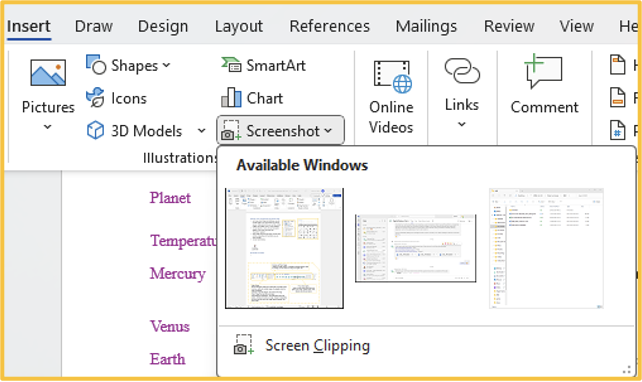The width and height of the screenshot is (642, 382).
Task: Click the Icons button
Action: pyautogui.click(x=116, y=98)
